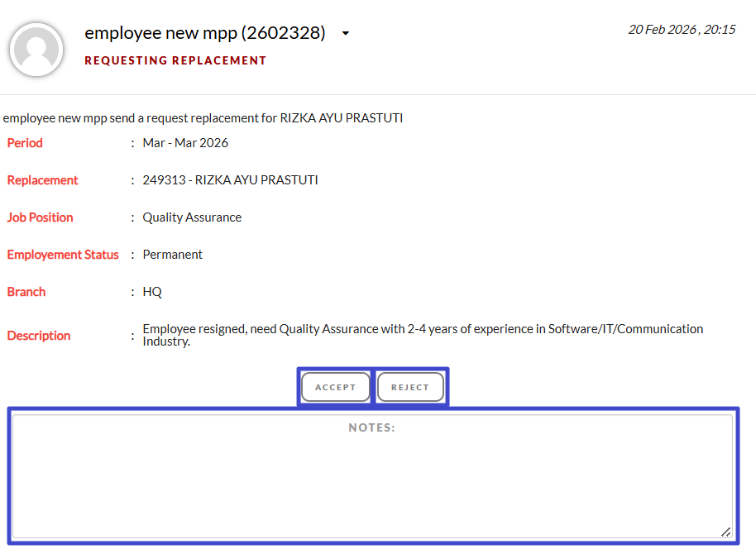This screenshot has height=549, width=756.
Task: Click the notes box resize handle
Action: (725, 532)
